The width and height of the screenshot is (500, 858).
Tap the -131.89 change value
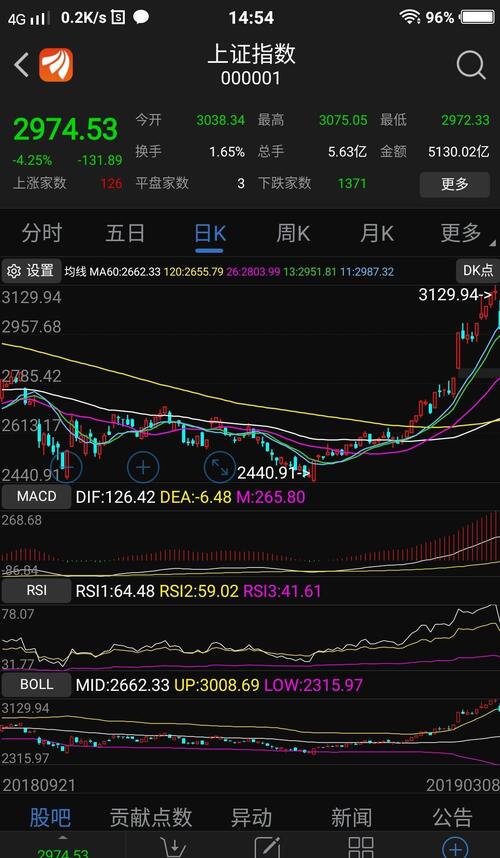(x=100, y=160)
